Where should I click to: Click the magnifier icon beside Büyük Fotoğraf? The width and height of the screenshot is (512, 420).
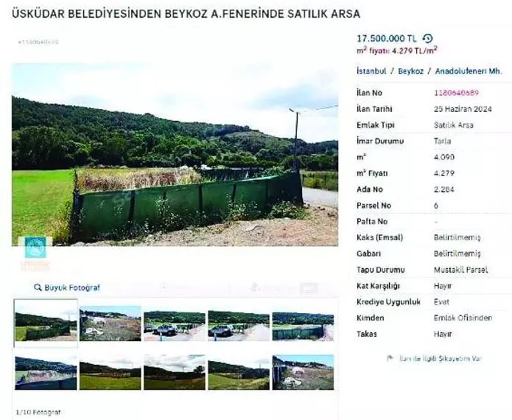38,287
